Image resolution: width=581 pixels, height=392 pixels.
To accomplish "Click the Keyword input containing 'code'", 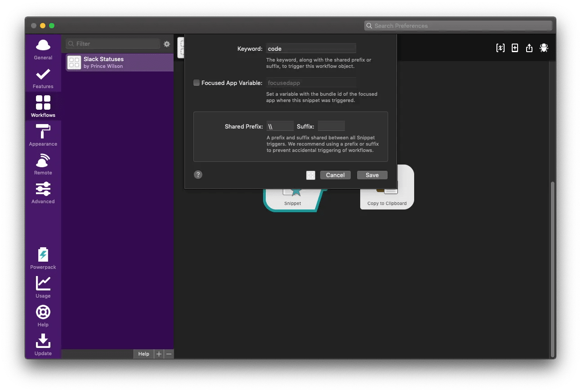I will point(311,48).
